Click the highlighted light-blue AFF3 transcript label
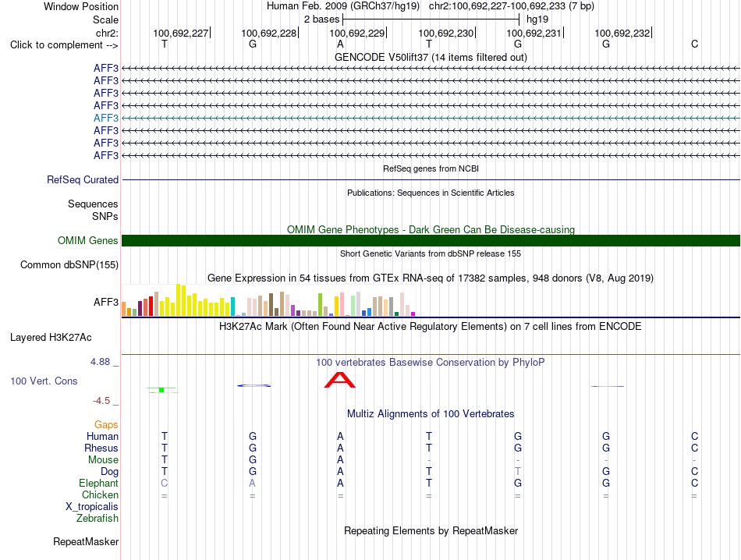741x560 pixels. [x=106, y=118]
